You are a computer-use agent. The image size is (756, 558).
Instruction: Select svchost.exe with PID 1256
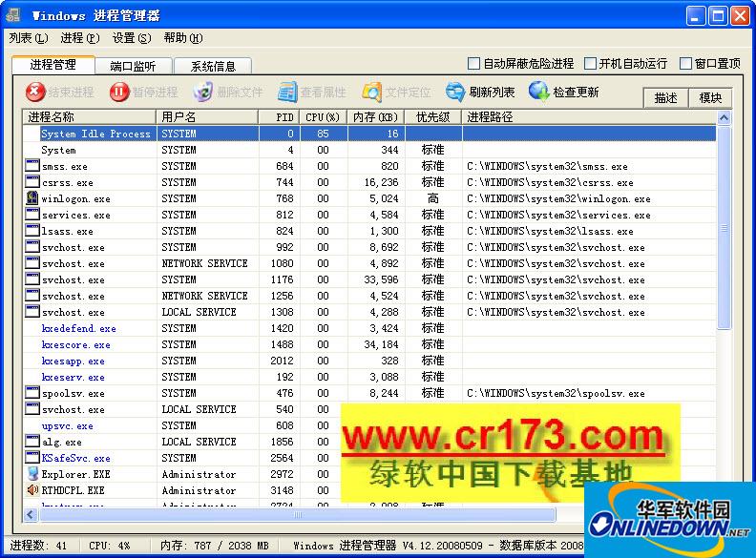coord(369,296)
